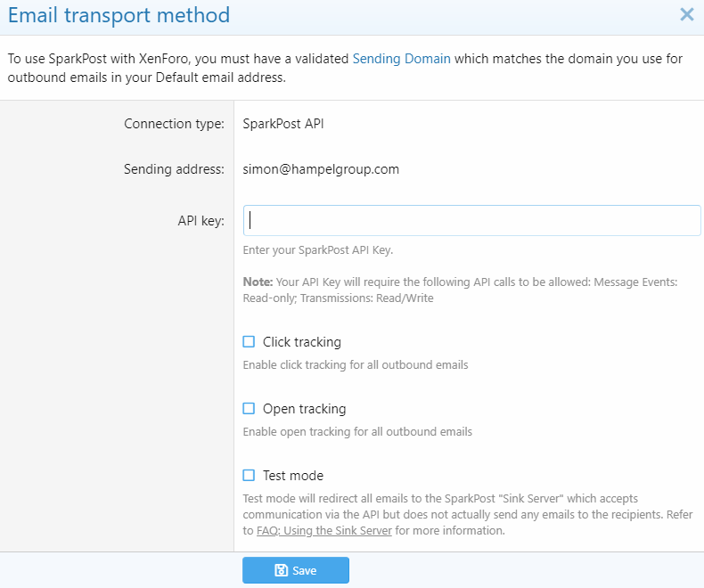The width and height of the screenshot is (704, 588).
Task: Turn on the Test mode checkbox
Action: [x=250, y=476]
